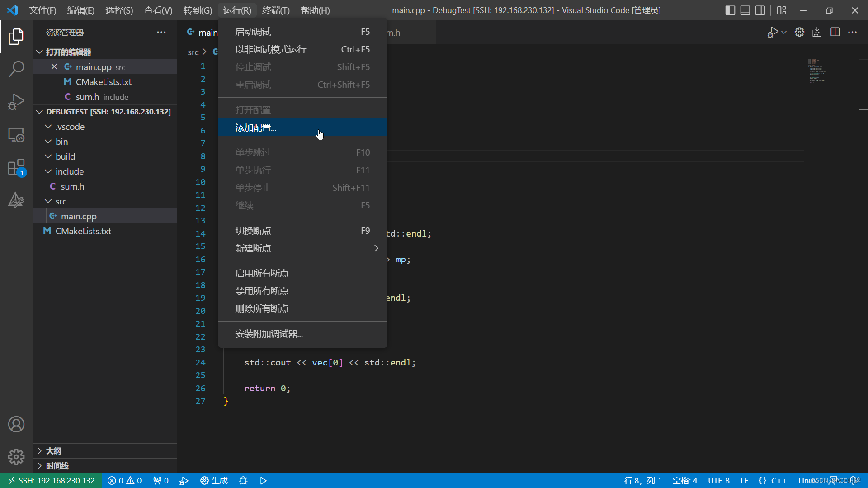Change indentation 空格: 4 setting
This screenshot has height=488, width=868.
684,480
